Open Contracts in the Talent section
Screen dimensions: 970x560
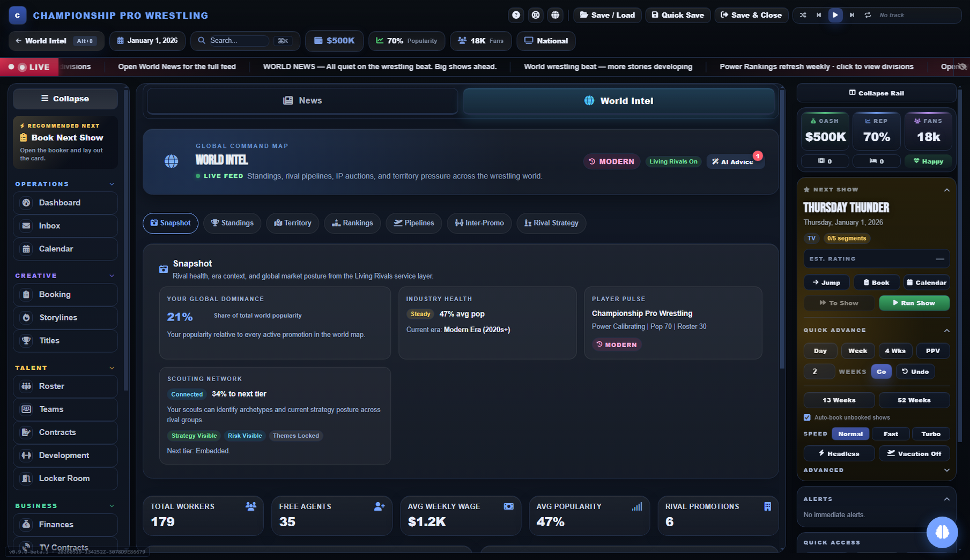pyautogui.click(x=65, y=432)
